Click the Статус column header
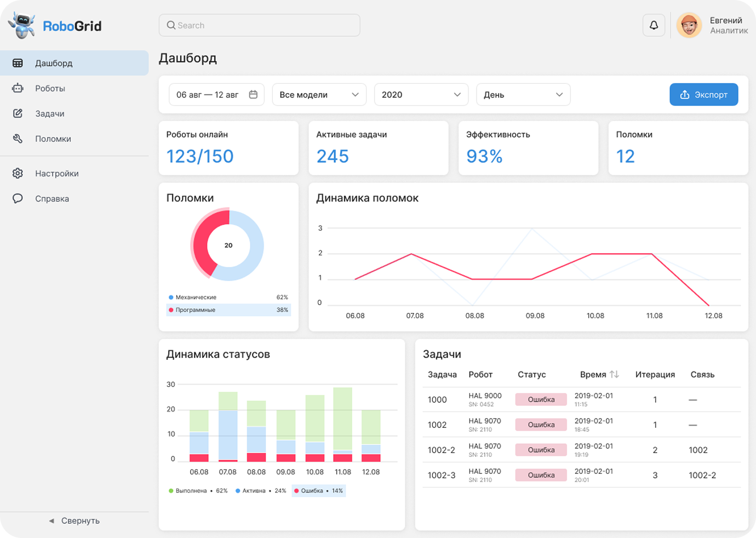Viewport: 756px width, 538px height. [531, 375]
